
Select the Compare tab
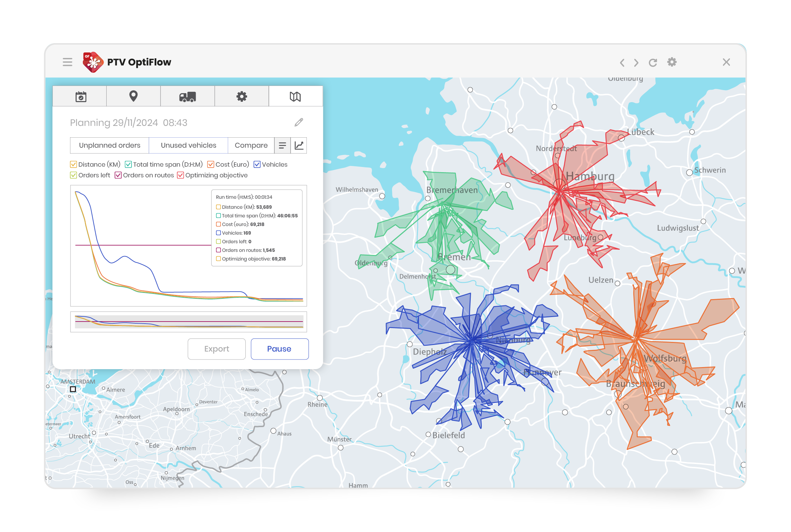(x=251, y=145)
